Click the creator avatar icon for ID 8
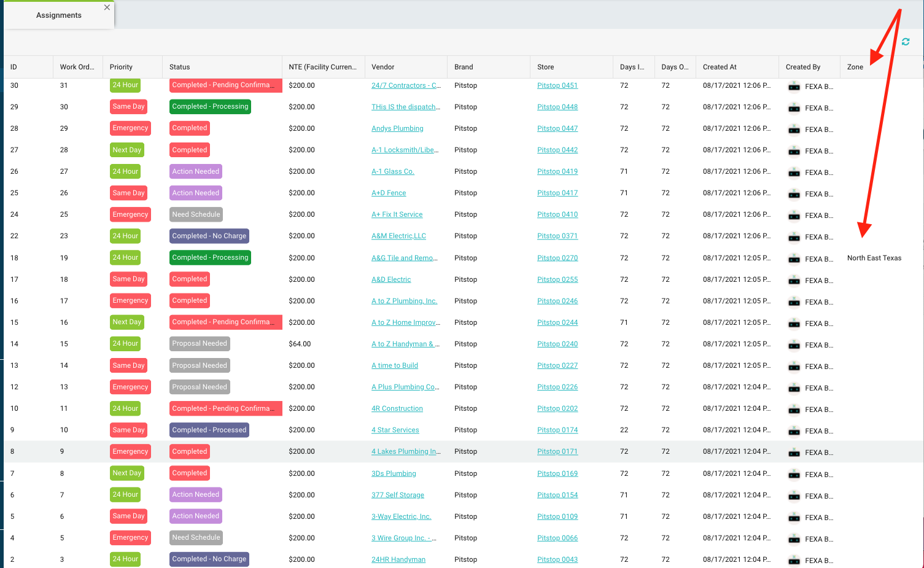 [x=794, y=453]
